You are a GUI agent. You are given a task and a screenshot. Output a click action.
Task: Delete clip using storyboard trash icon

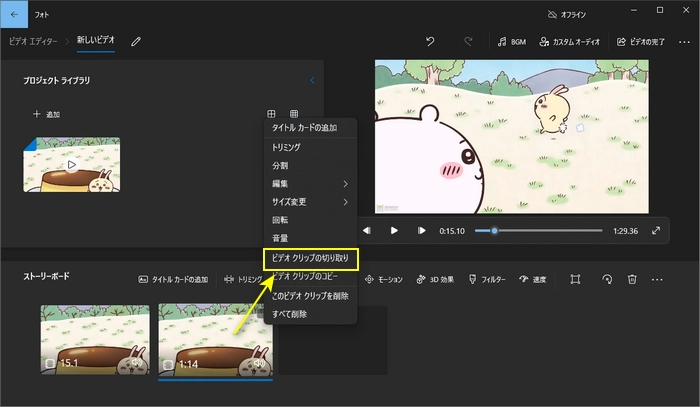[x=631, y=279]
